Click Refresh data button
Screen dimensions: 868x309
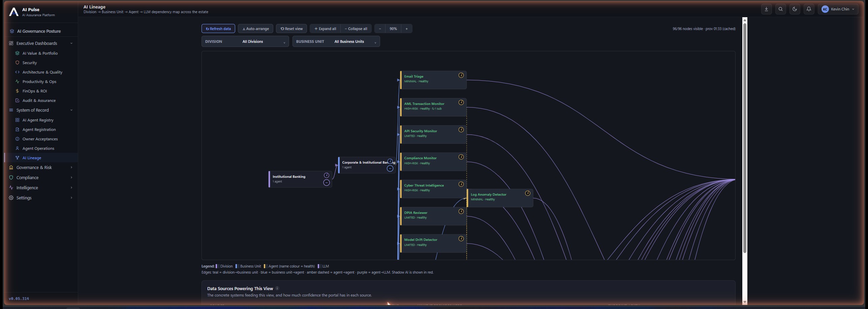pos(218,29)
